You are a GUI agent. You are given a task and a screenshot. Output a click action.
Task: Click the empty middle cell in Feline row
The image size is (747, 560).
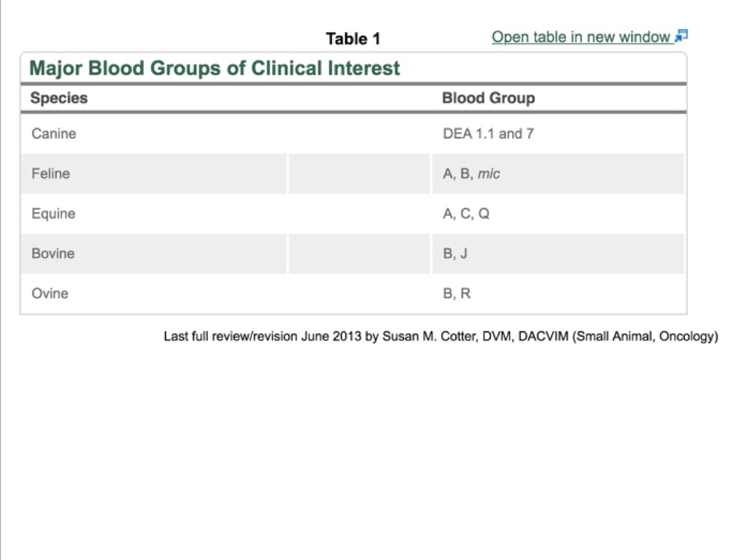(x=360, y=174)
